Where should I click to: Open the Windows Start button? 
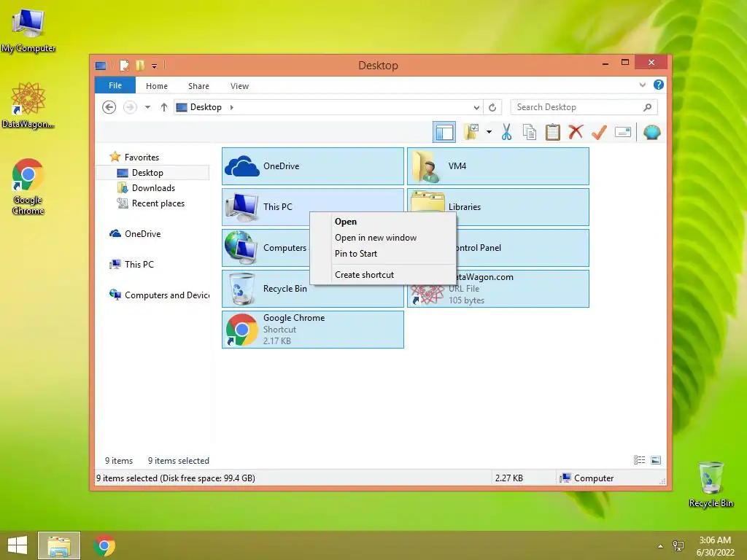point(18,545)
